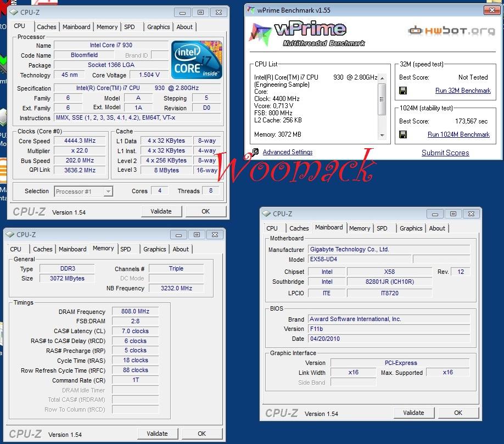
Task: Click the CPU List scrollbar thumb
Action: 382,99
